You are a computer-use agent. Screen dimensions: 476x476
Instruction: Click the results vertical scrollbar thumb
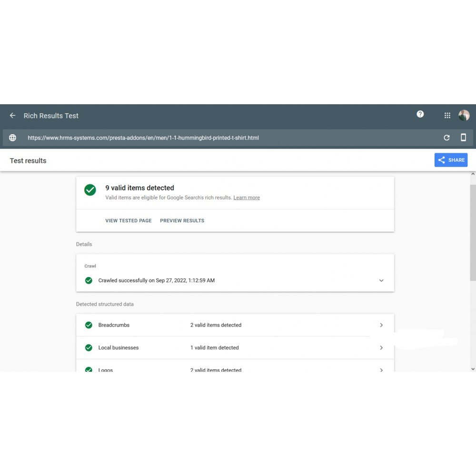(x=473, y=233)
